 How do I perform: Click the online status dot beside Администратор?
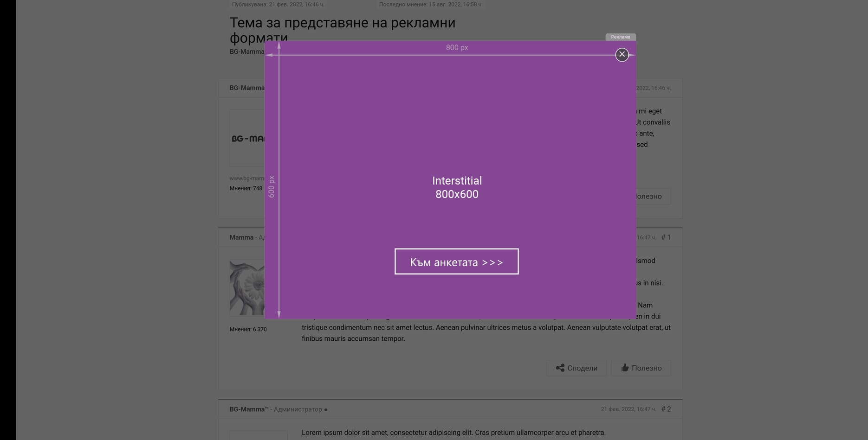pos(326,410)
